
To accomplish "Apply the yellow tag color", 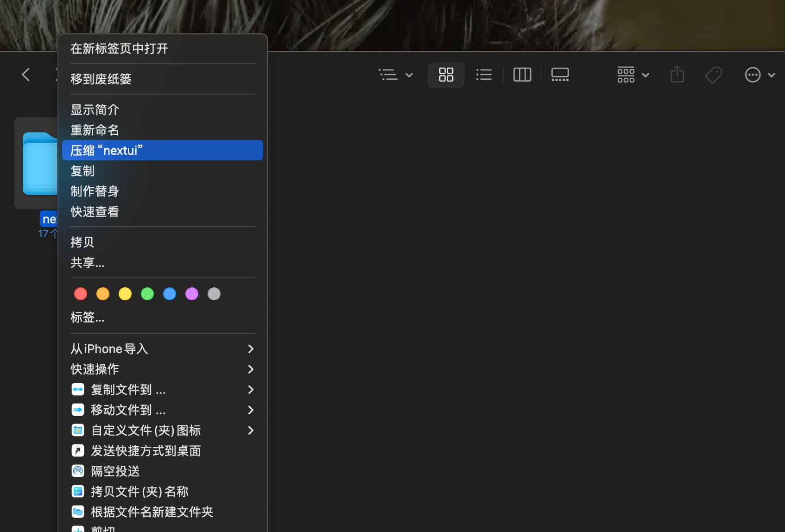I will [x=125, y=294].
